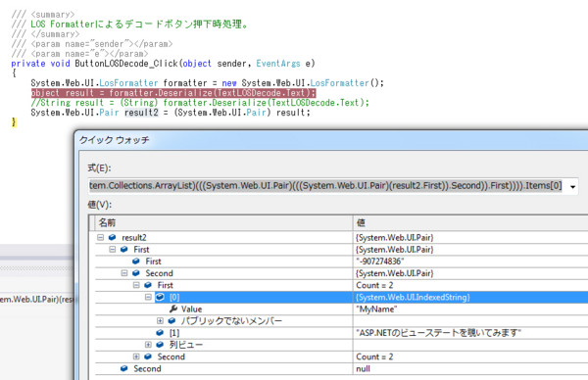Collapse the selected [0] IndexedString node
The image size is (588, 380).
coord(148,297)
